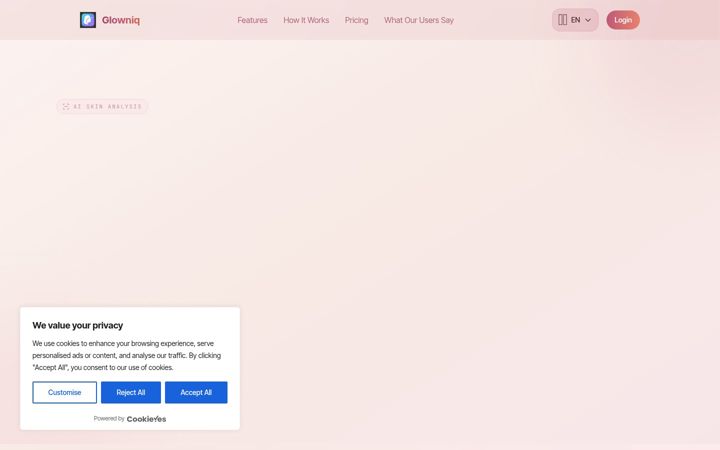Open Customise cookie preferences

coord(64,393)
